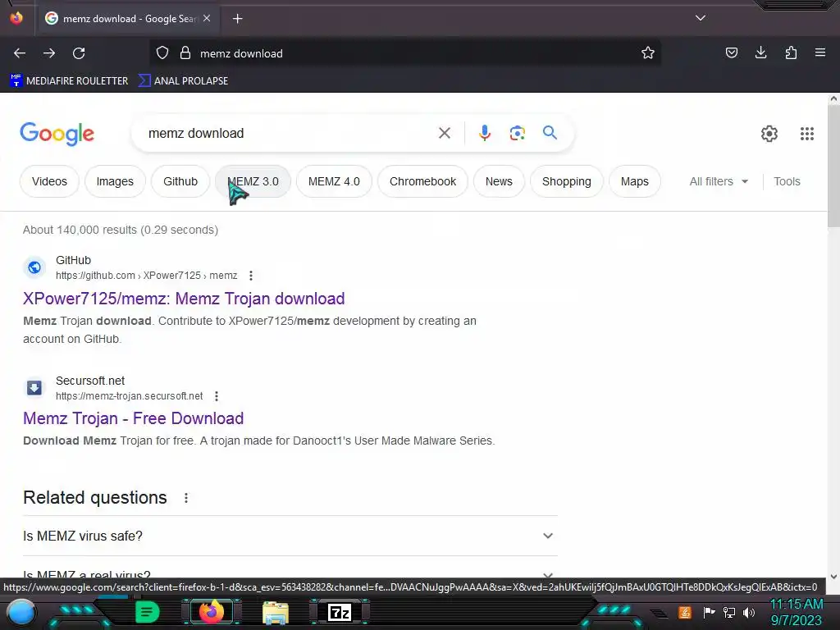Open MEDIAFIRE ROULETTER bookmark
Screen dimensions: 840x630
tap(69, 81)
